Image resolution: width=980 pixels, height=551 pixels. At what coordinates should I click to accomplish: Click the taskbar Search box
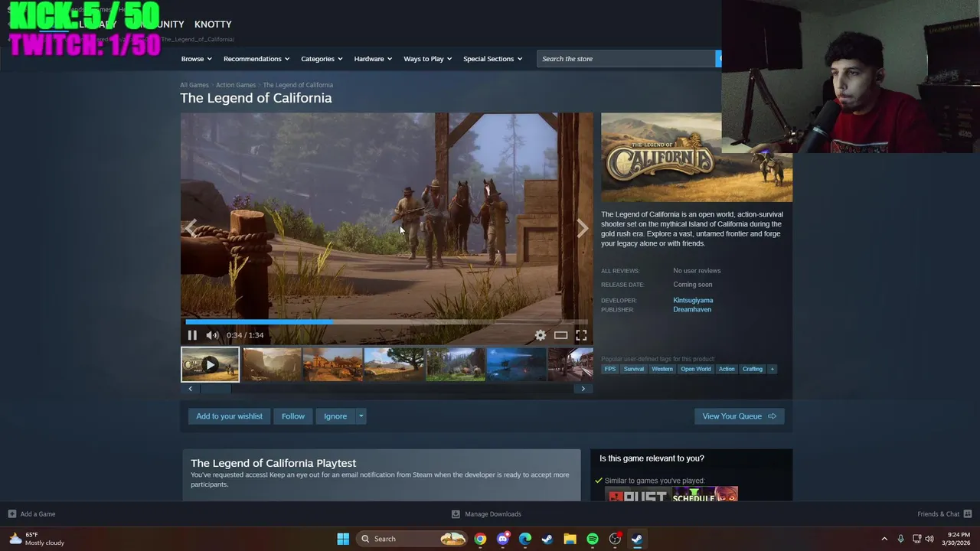(412, 539)
